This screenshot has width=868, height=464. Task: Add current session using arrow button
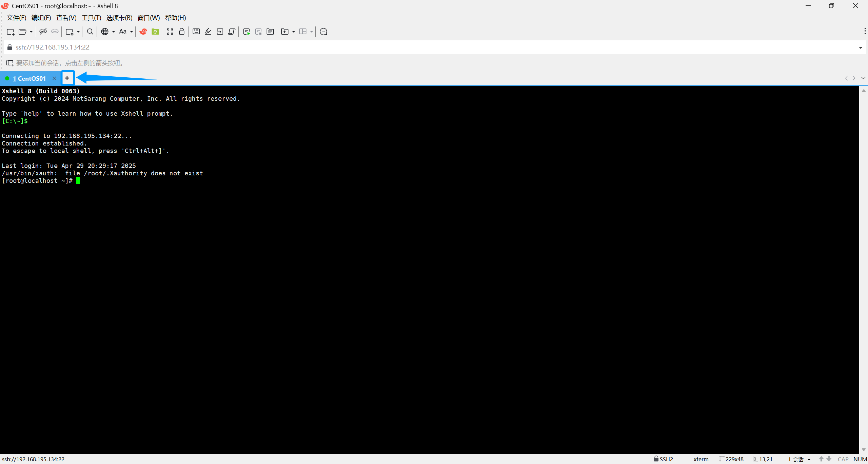click(x=10, y=63)
